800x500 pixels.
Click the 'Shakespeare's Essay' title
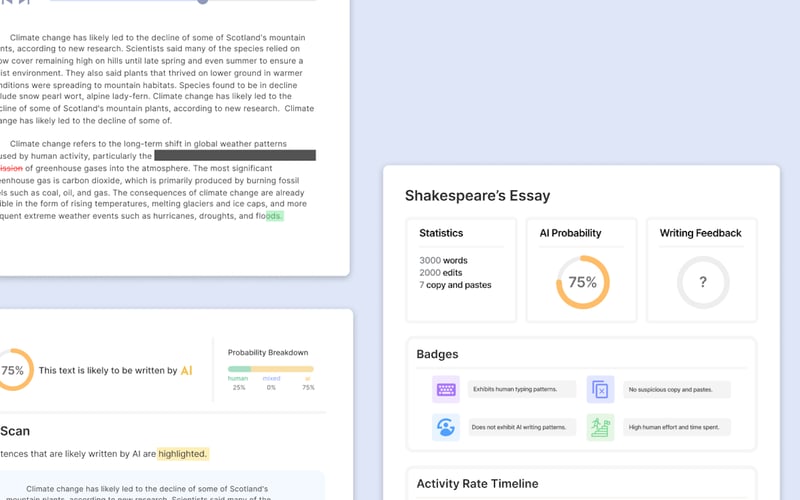[478, 196]
